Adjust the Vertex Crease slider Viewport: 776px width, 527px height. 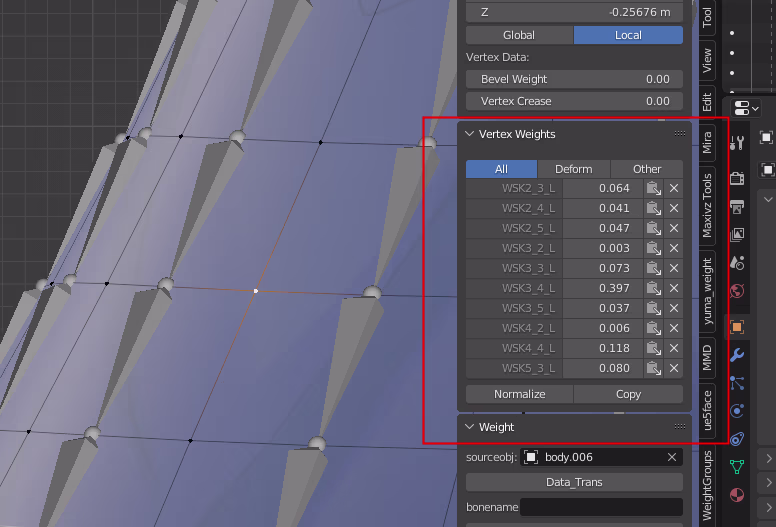click(x=574, y=101)
